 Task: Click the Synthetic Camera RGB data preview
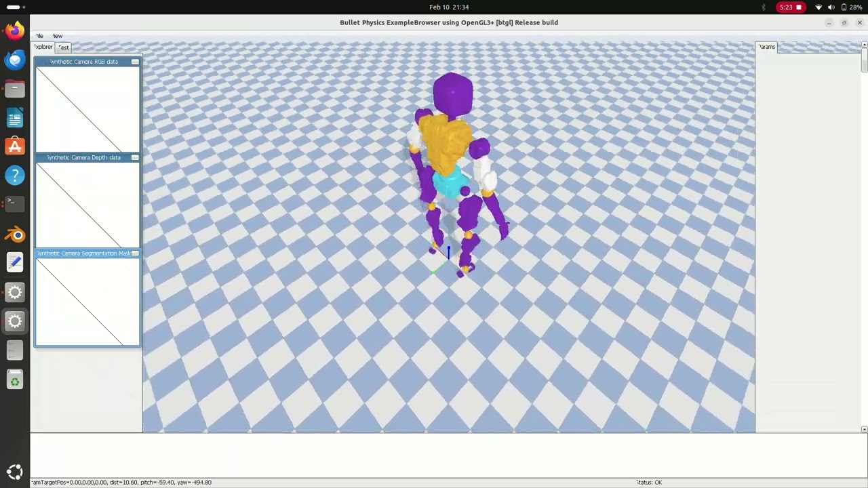(88, 109)
